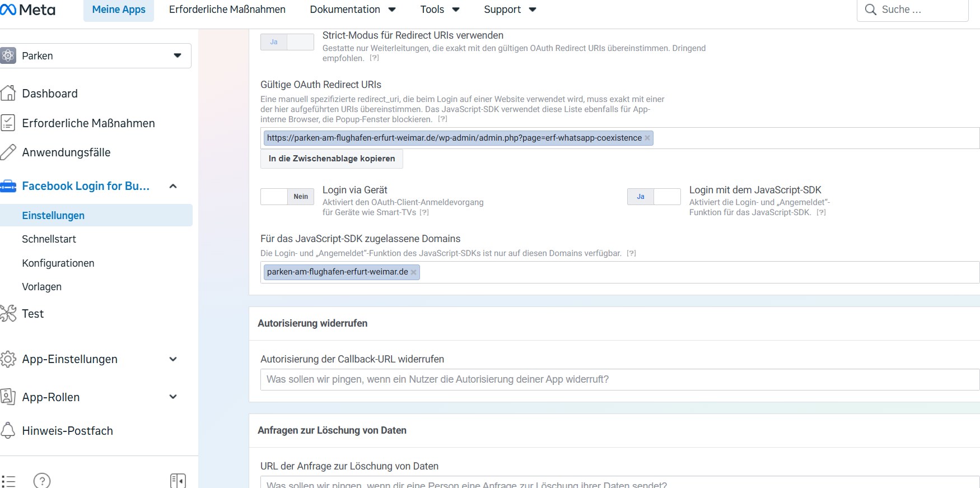The width and height of the screenshot is (980, 488).
Task: Click the Parken app atom icon
Action: coord(8,55)
